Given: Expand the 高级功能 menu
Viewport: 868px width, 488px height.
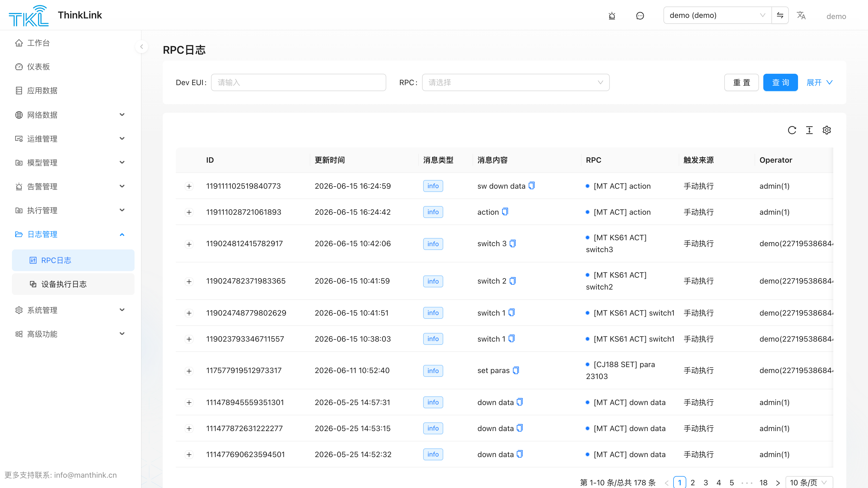Looking at the screenshot, I should [70, 334].
